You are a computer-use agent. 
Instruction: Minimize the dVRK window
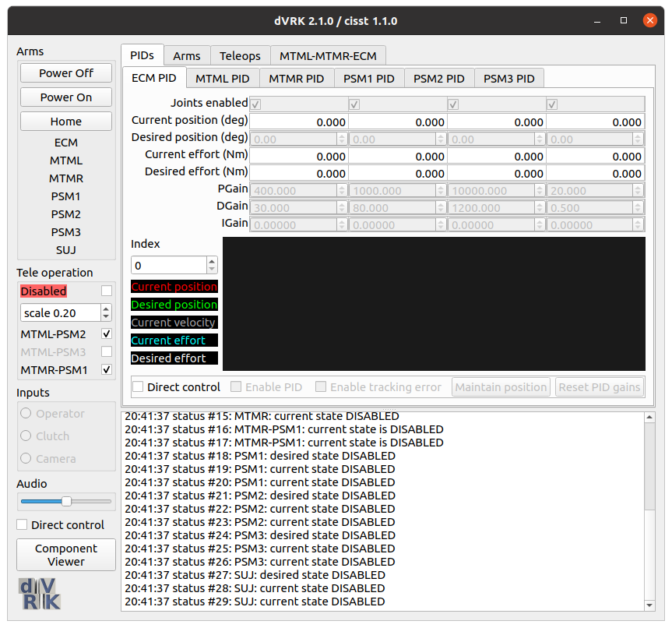[x=597, y=20]
